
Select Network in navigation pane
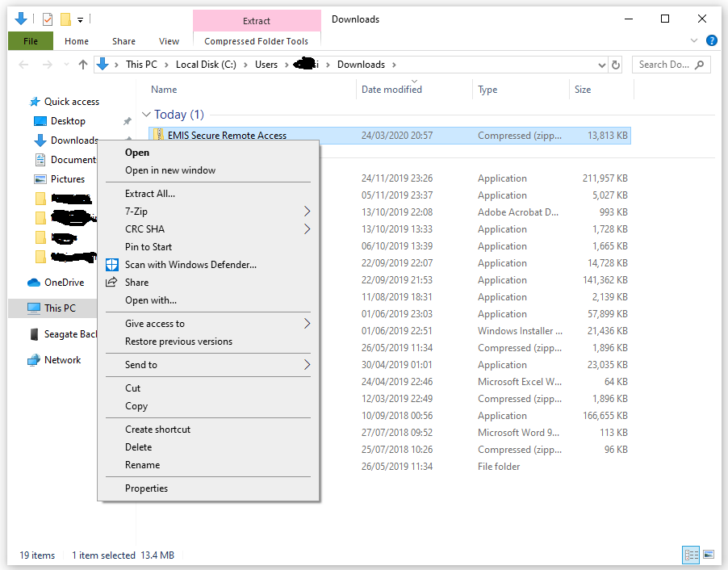pos(62,360)
